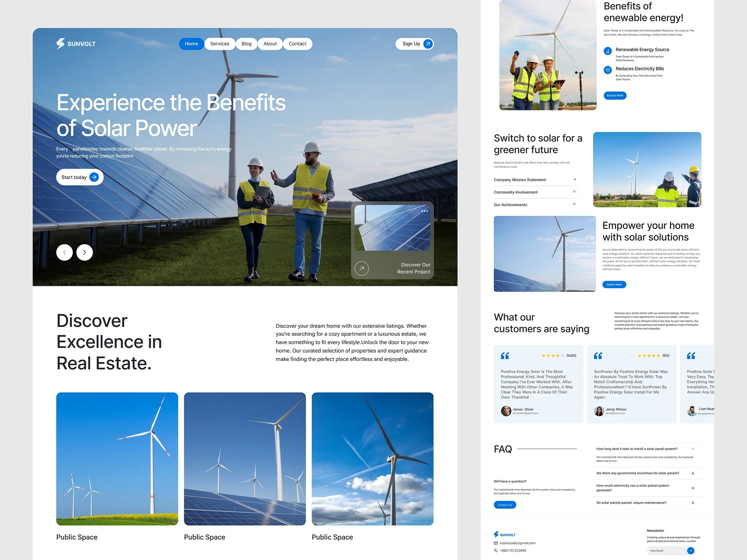Click arrow next to Community Involvement
This screenshot has height=560, width=747.
click(x=574, y=192)
